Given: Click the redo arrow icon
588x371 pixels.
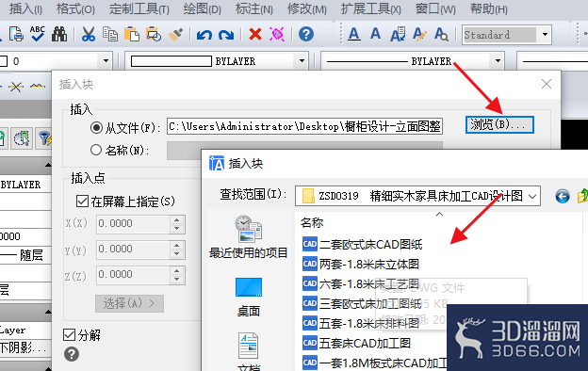Looking at the screenshot, I should pyautogui.click(x=226, y=35).
